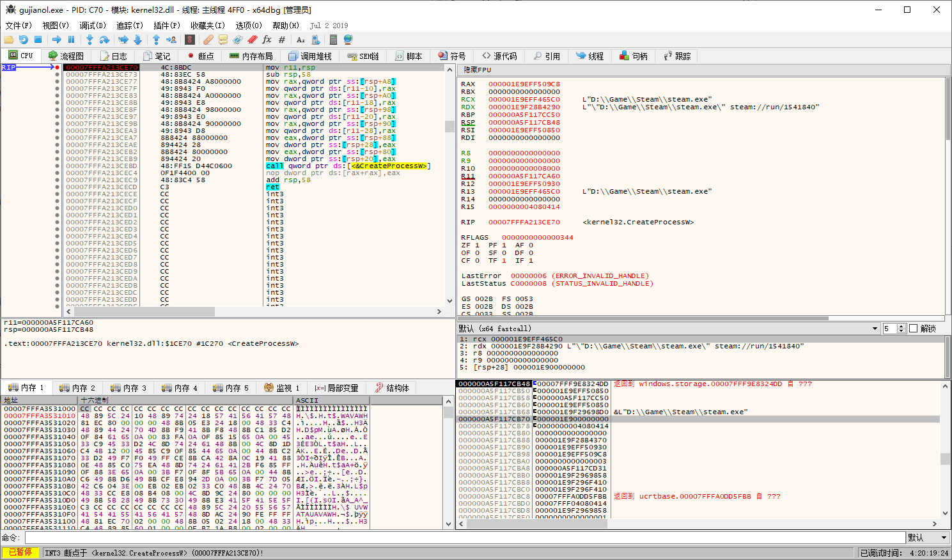This screenshot has height=560, width=952.
Task: Open the 局部变量 locals tab
Action: (337, 387)
